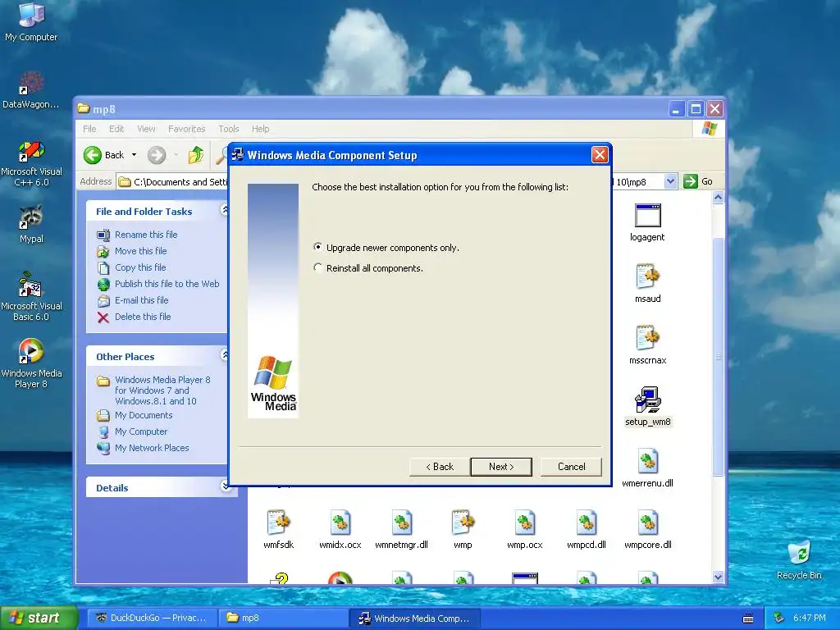Cancel the Windows Media setup
Screen dimensions: 840x630
coord(571,467)
